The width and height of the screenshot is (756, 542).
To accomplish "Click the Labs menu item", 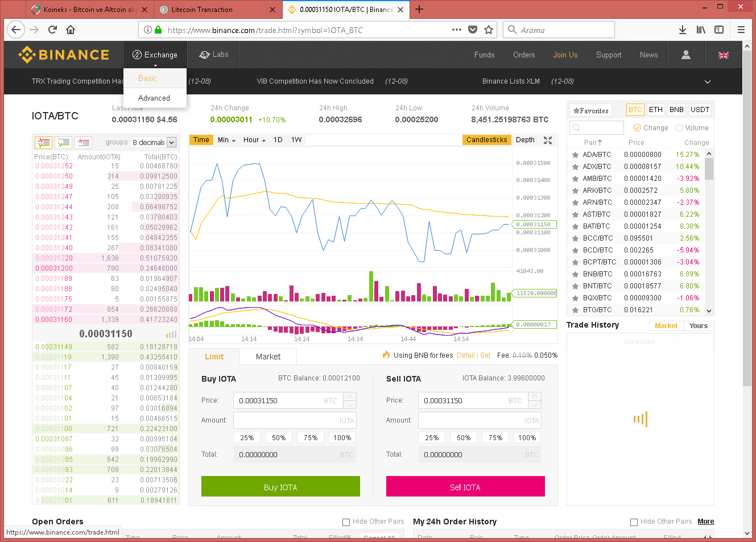I will point(214,55).
